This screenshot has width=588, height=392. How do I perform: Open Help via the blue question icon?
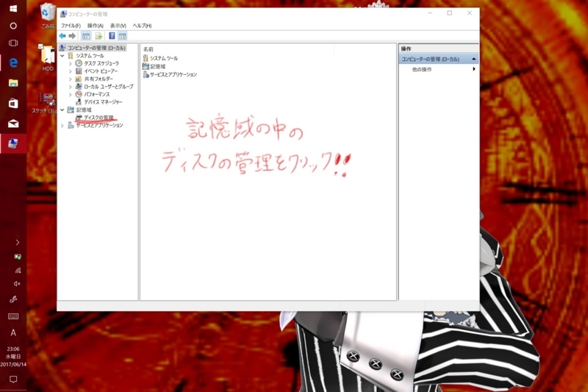tap(112, 36)
